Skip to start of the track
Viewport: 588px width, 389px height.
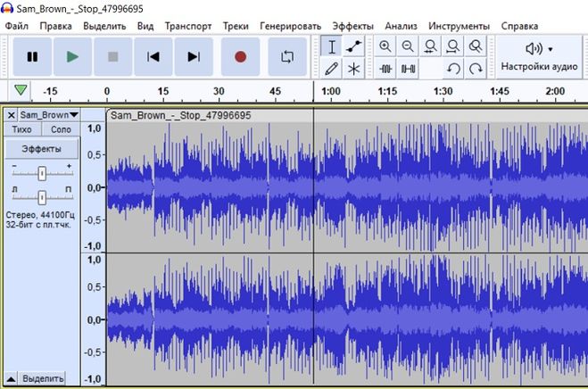click(153, 56)
